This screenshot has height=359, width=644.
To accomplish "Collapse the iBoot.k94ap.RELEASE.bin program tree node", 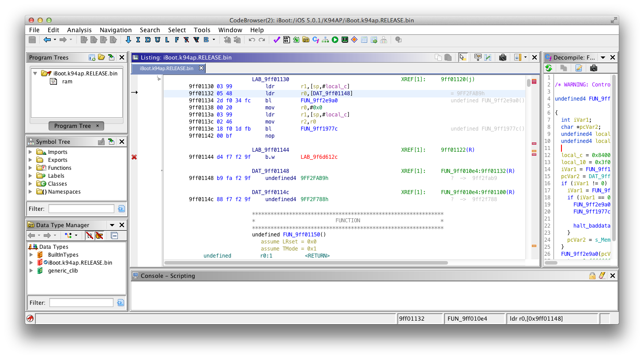I will (x=35, y=73).
